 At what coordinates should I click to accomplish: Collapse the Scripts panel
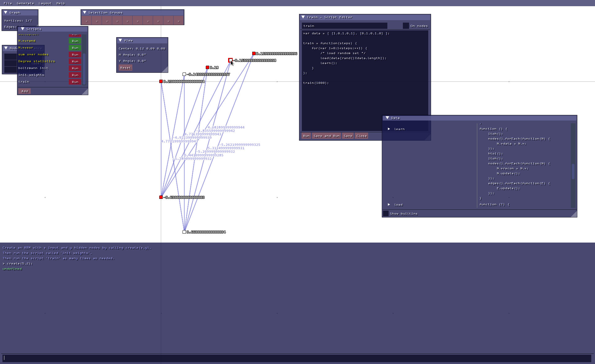click(23, 29)
